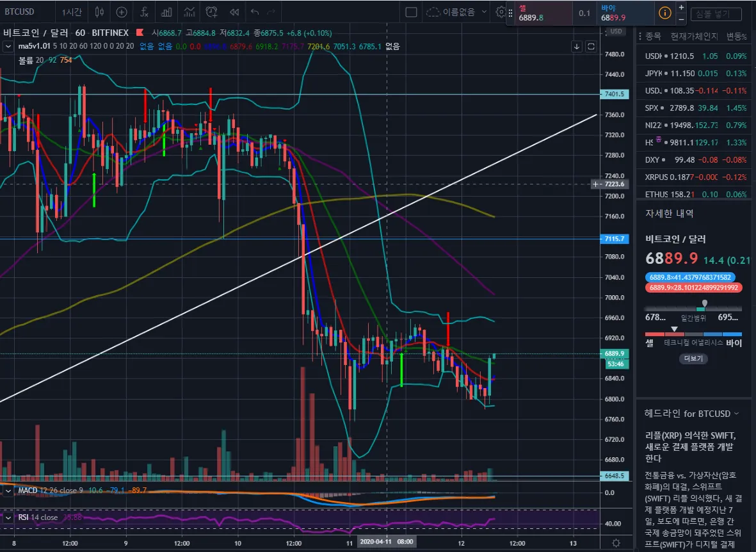Collapse the ma5v1.01 indicator legend
This screenshot has width=756, height=552.
pos(8,46)
